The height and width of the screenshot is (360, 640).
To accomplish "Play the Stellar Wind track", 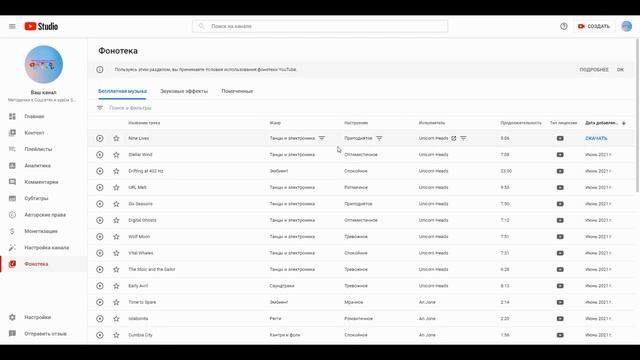I will point(100,155).
